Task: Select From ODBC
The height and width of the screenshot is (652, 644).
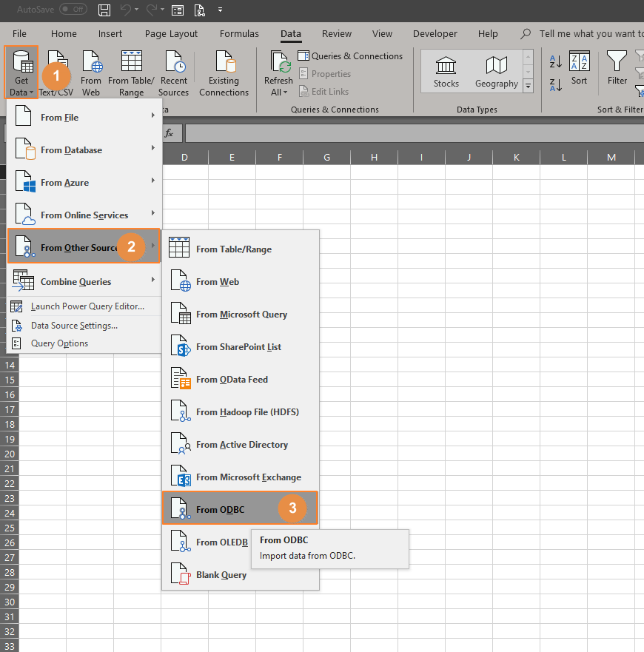Action: coord(241,508)
